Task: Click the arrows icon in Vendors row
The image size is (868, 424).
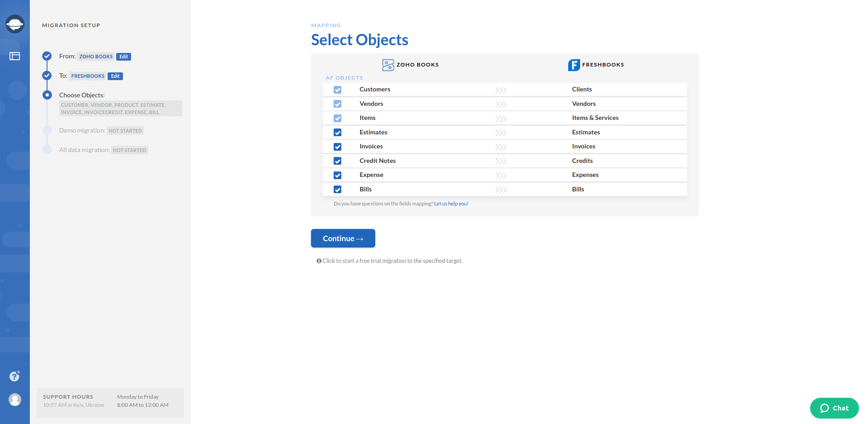Action: pyautogui.click(x=500, y=105)
